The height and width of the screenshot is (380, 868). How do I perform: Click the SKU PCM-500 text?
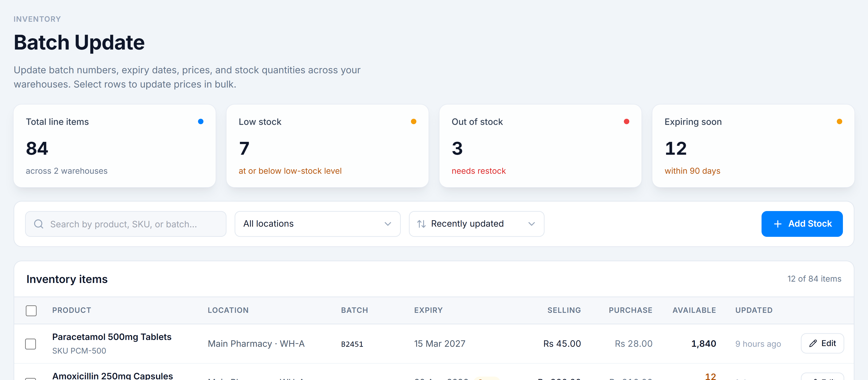tap(79, 351)
